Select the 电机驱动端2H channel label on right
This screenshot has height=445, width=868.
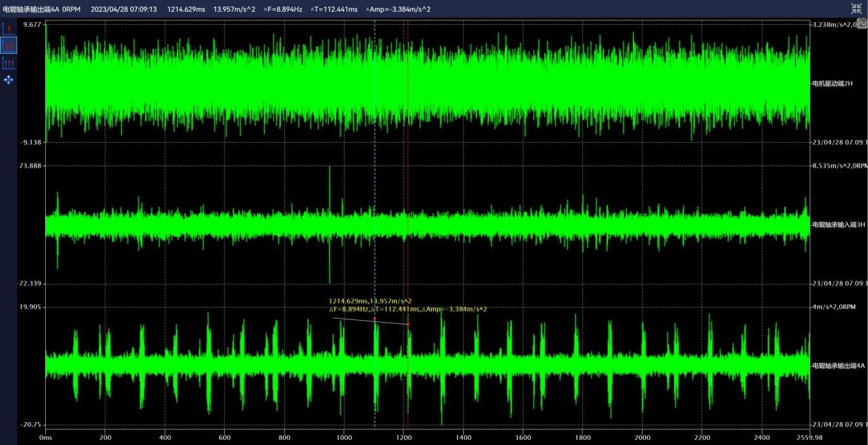[x=832, y=83]
